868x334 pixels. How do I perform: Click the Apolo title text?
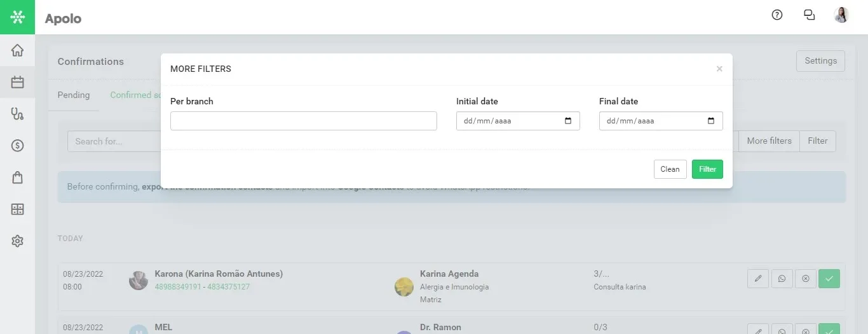[x=63, y=18]
